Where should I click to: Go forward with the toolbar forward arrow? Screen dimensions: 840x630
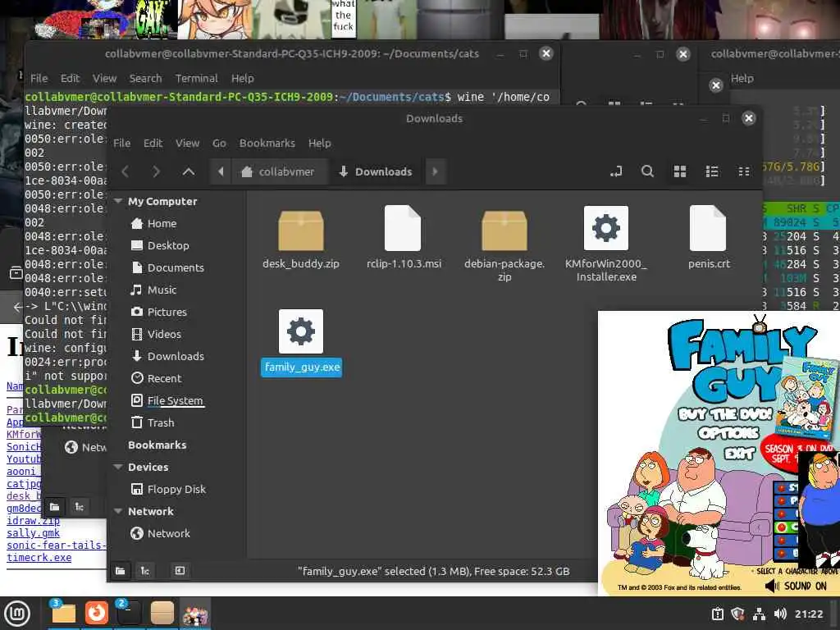[x=156, y=171]
